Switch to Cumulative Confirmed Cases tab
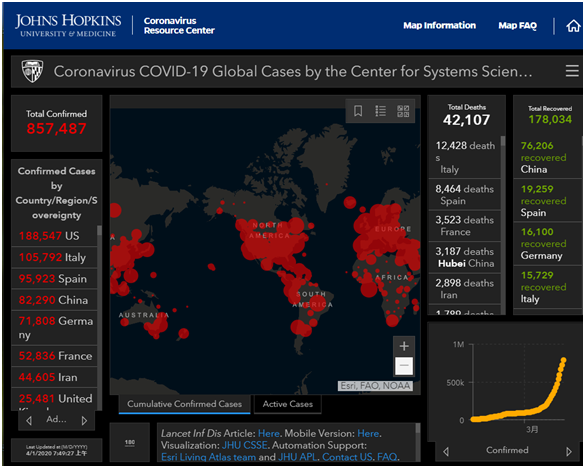Screen dimensions: 585x468 click(184, 404)
